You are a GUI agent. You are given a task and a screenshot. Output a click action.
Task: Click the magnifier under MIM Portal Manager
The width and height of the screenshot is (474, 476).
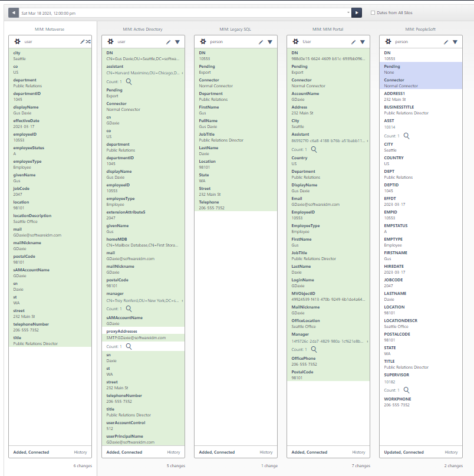pyautogui.click(x=314, y=349)
